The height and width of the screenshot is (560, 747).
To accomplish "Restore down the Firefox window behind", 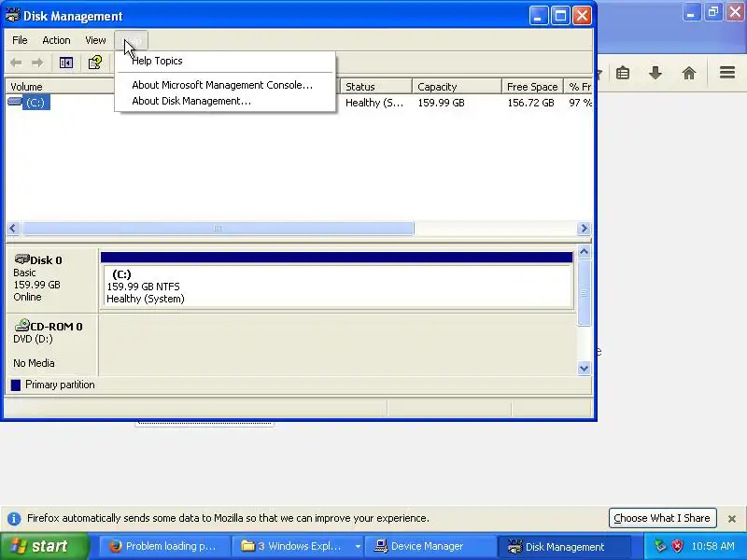I will (x=713, y=12).
